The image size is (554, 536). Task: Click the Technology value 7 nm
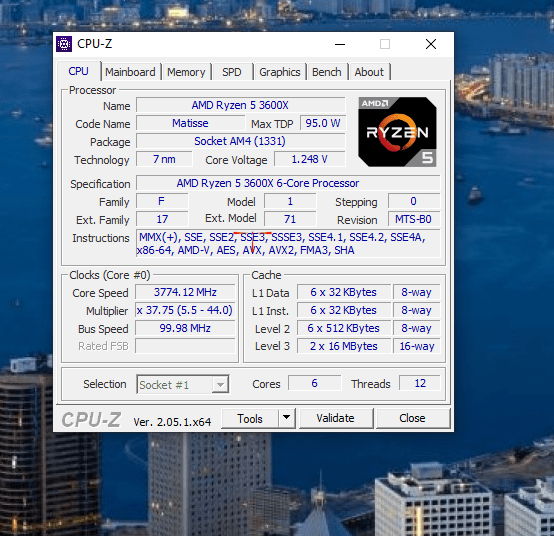[164, 159]
